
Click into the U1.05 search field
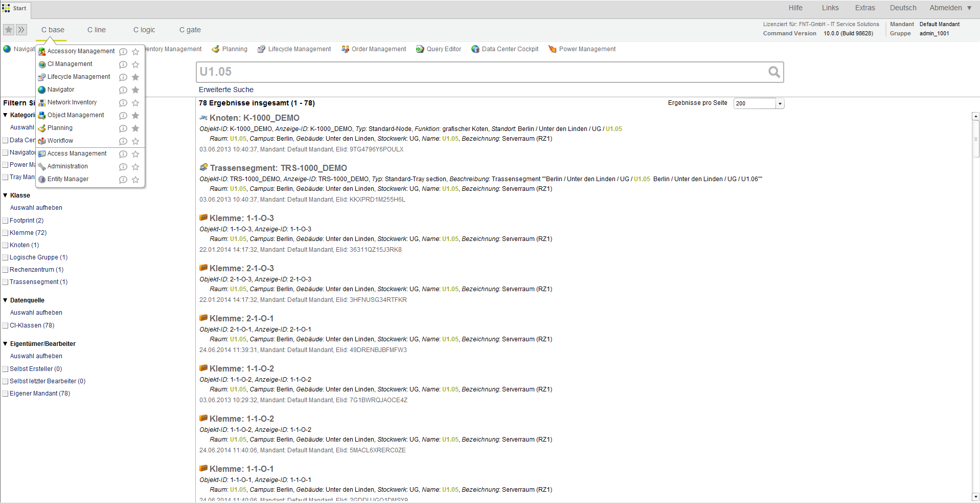481,72
